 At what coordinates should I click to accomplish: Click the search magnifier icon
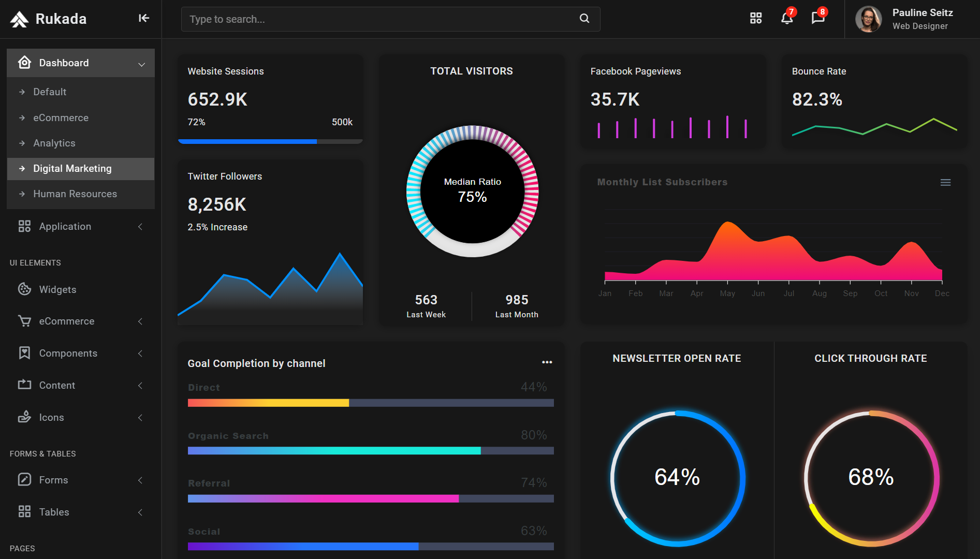(x=584, y=19)
